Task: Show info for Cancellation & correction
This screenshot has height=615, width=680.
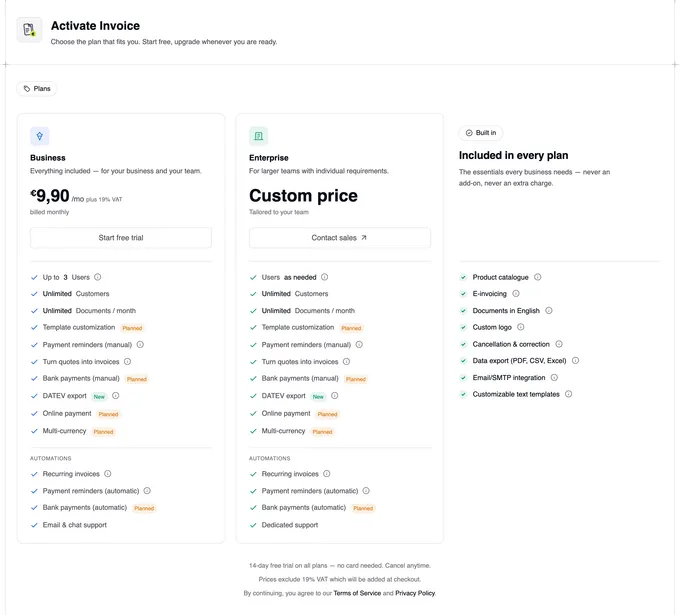Action: [559, 344]
